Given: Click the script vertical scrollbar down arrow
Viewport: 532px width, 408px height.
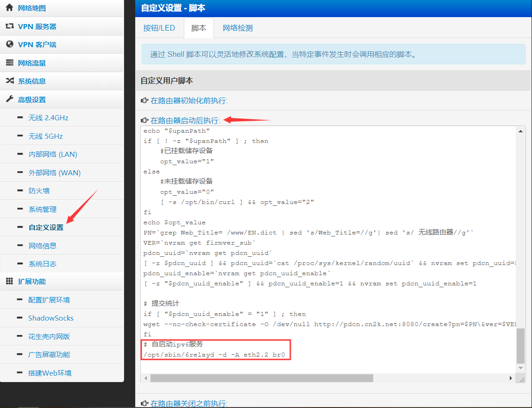Looking at the screenshot, I should click(520, 368).
